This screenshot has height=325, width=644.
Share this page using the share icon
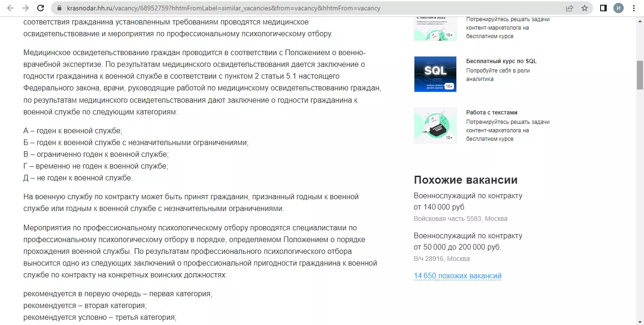(x=570, y=8)
